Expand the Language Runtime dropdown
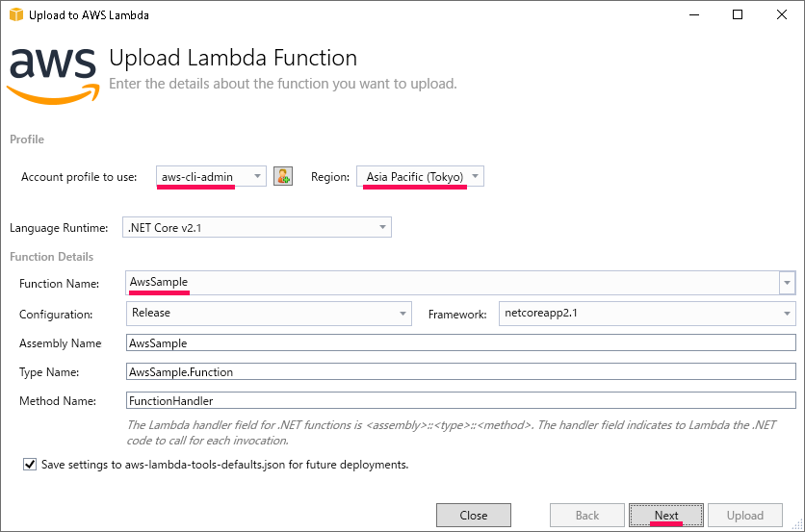The image size is (805, 532). pyautogui.click(x=257, y=227)
